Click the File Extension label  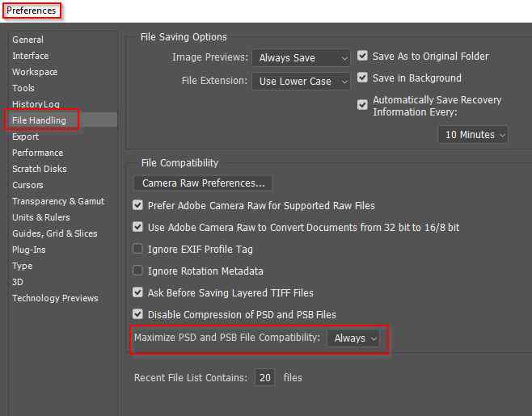click(214, 81)
